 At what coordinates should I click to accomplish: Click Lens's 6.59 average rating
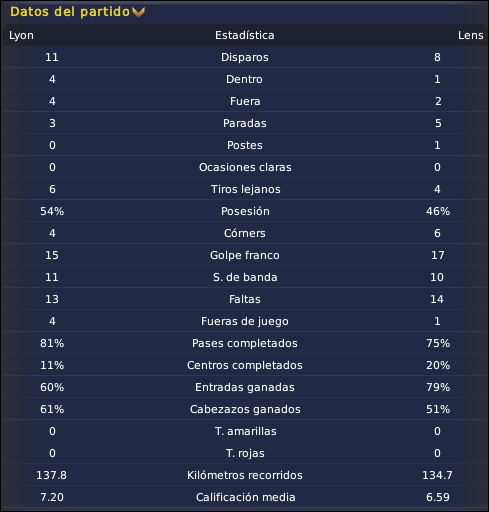click(438, 497)
